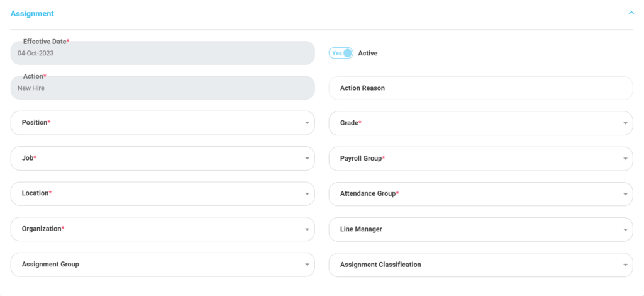
Task: Open the Assignment Classification dropdown arrow
Action: click(x=625, y=265)
